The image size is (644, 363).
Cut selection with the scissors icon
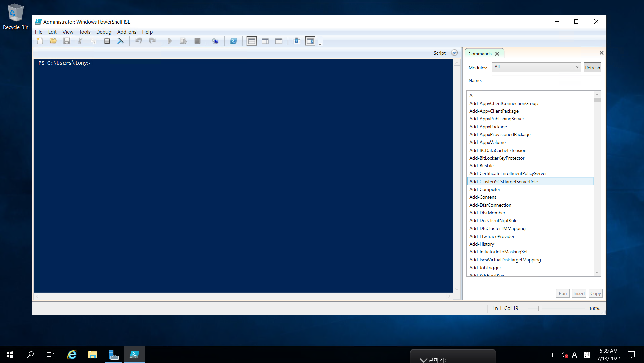tap(80, 41)
